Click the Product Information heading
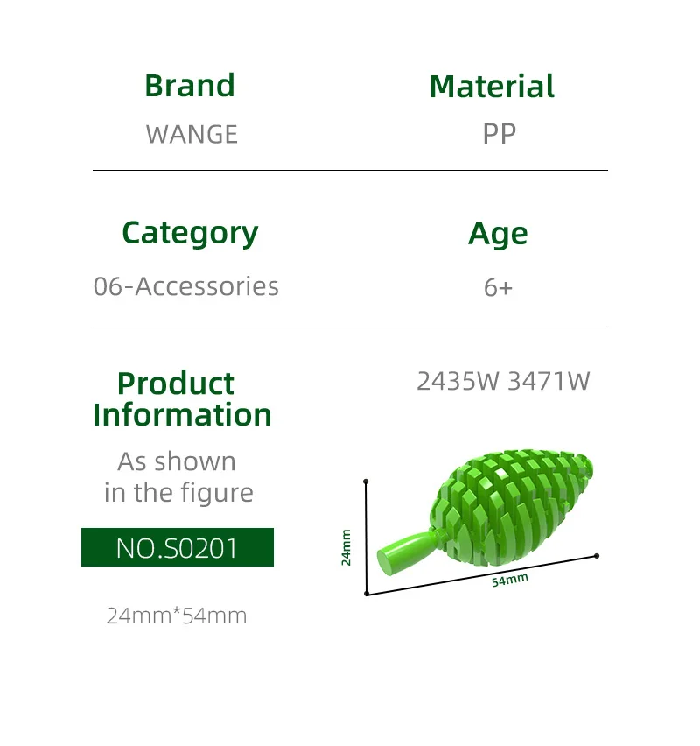 point(182,398)
